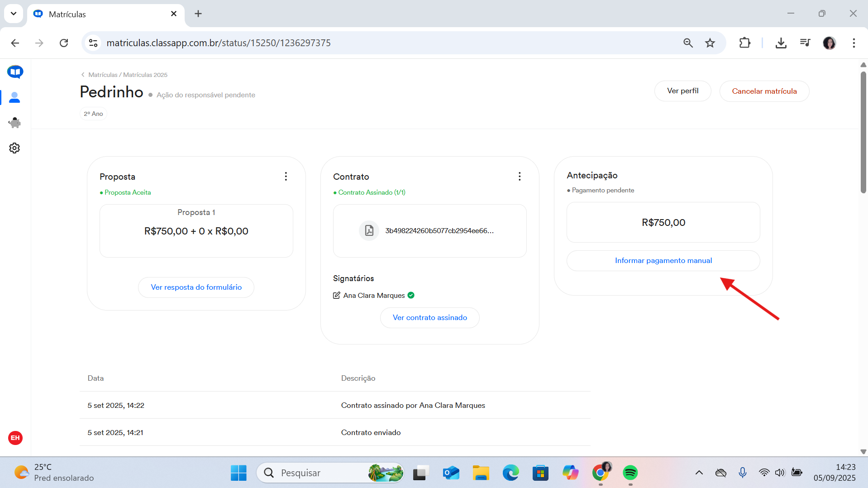Open the taskbar clock and date
This screenshot has width=868, height=488.
coord(835,473)
